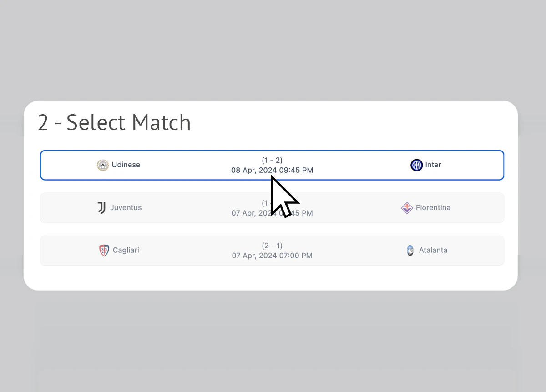Screen dimensions: 546x392
Task: Click the Fiorentina team name
Action: [433, 207]
